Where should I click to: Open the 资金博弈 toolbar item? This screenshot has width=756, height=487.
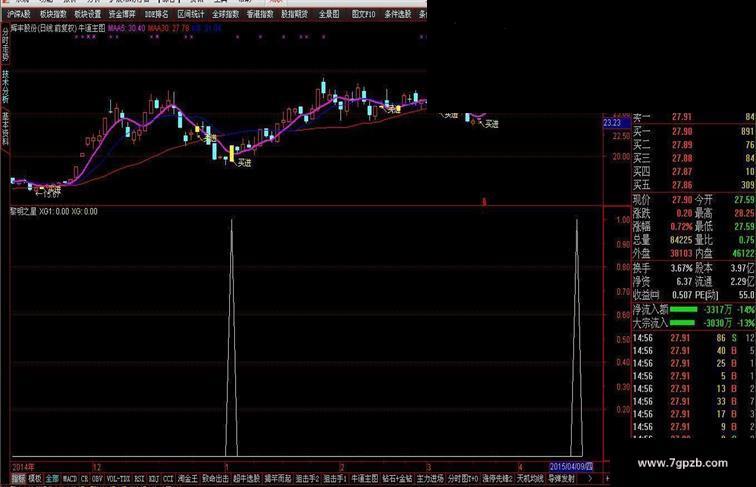pyautogui.click(x=122, y=14)
